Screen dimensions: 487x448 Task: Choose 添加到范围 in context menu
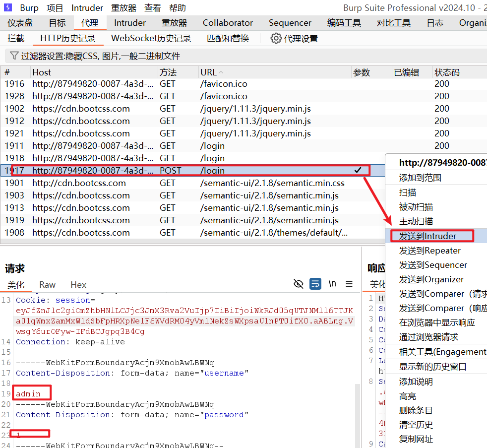(436, 178)
